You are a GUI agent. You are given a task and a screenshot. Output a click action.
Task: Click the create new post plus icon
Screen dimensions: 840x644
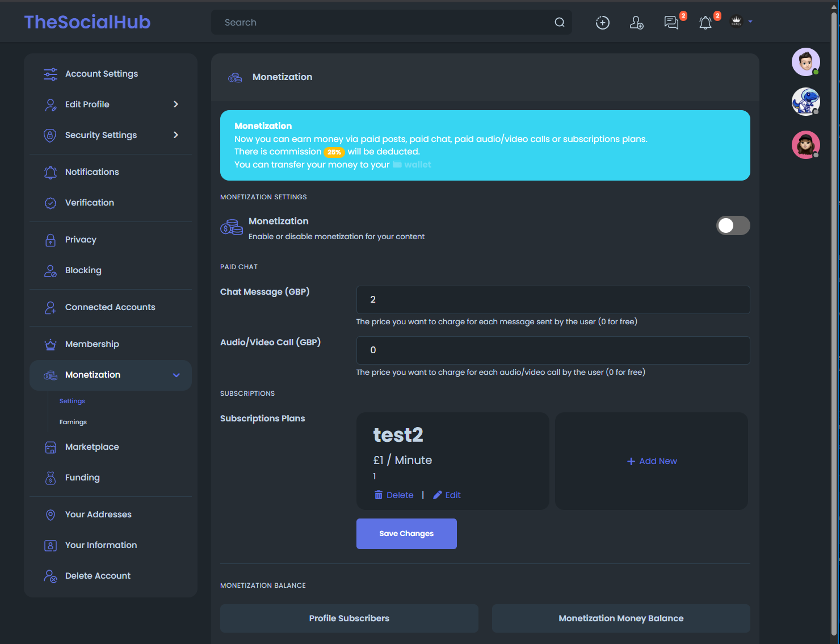[602, 23]
